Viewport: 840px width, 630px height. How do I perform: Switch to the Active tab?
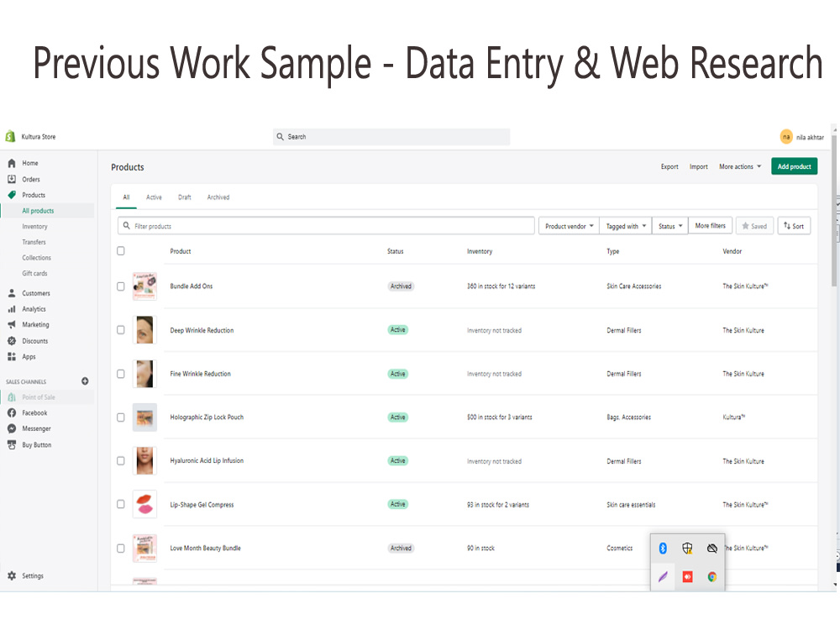pos(154,197)
